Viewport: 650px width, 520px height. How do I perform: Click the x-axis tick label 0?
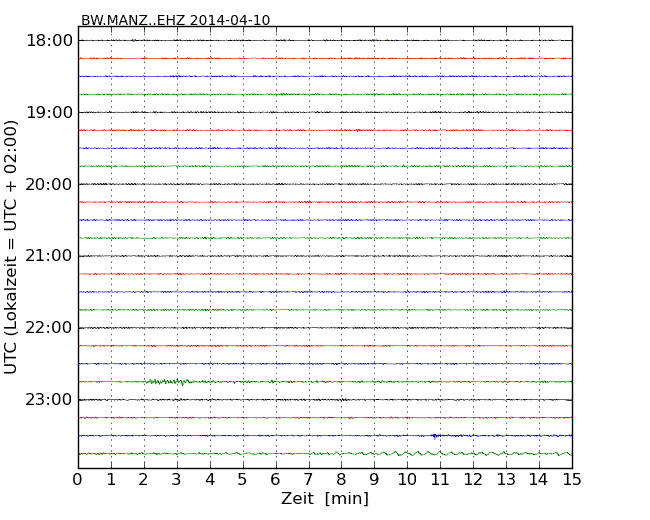(x=78, y=479)
